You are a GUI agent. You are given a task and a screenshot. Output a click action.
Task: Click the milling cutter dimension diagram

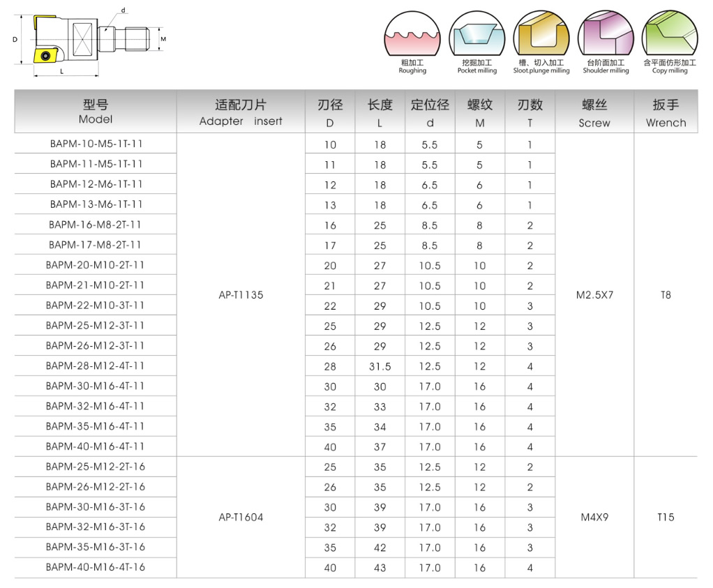89,41
